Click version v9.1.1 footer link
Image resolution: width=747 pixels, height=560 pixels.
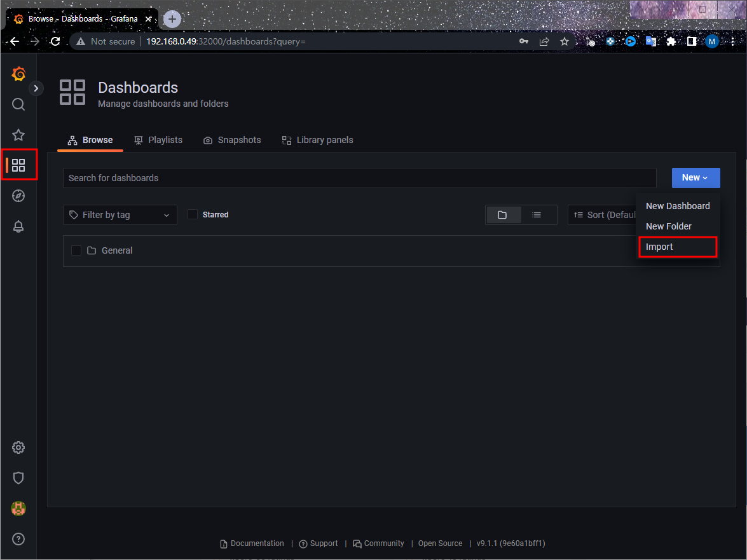pyautogui.click(x=511, y=544)
